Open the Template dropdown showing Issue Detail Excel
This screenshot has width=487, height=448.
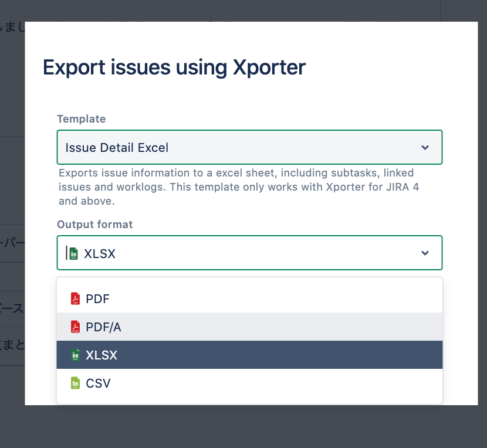click(x=249, y=147)
